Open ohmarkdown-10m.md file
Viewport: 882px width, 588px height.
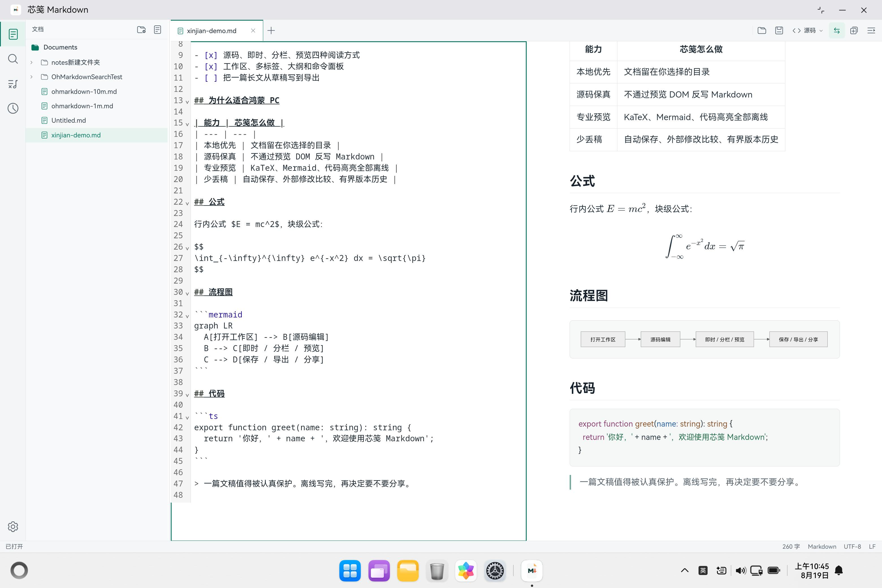pyautogui.click(x=84, y=92)
